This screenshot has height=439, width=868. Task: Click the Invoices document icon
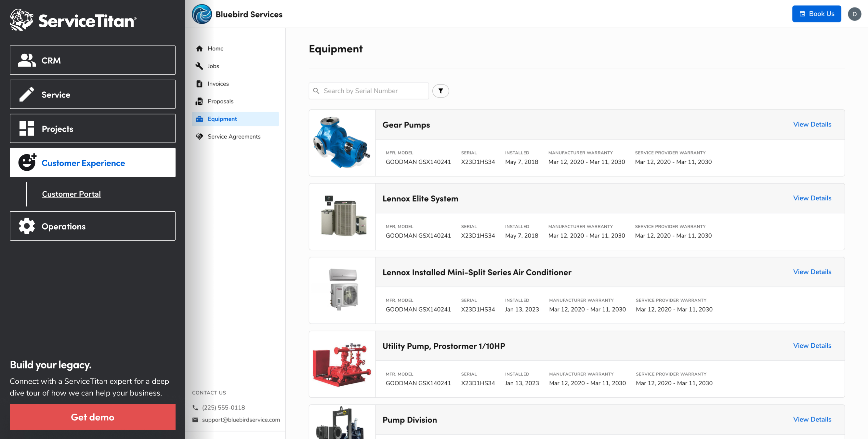200,84
